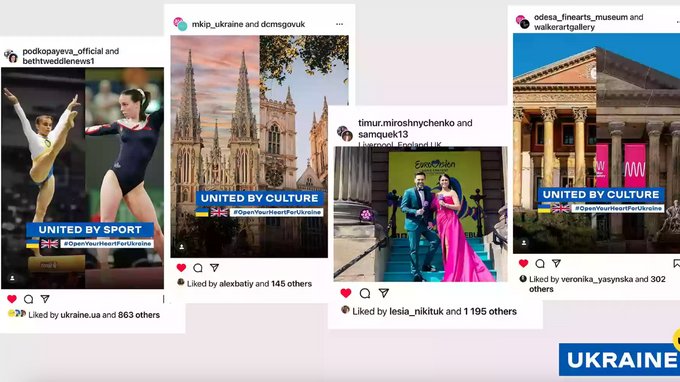This screenshot has width=680, height=382.
Task: Like the podkopayeva_official gymnastics post heart
Action: coord(12,299)
